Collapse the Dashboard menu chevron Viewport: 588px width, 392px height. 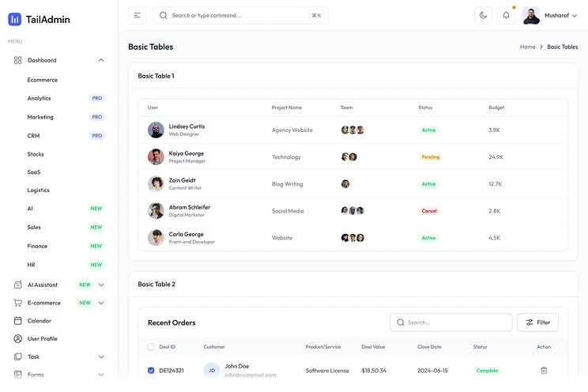coord(101,60)
